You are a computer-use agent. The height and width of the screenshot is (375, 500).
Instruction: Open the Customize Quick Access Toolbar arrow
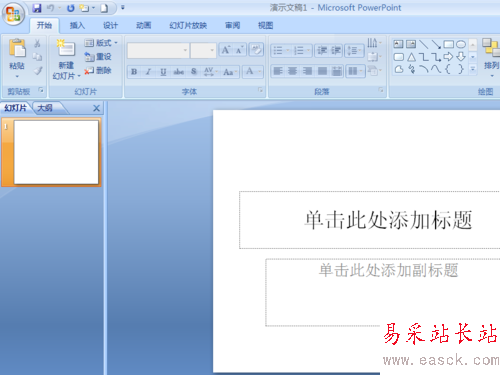click(123, 7)
